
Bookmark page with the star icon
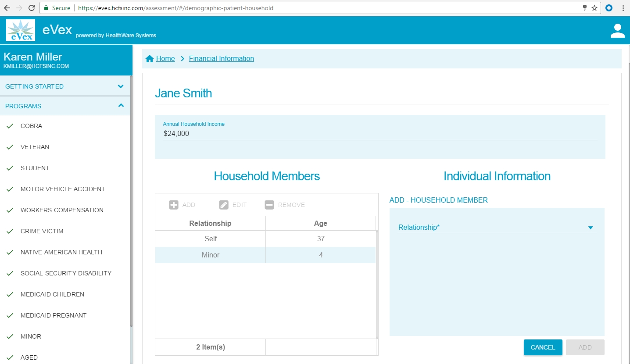(x=594, y=8)
